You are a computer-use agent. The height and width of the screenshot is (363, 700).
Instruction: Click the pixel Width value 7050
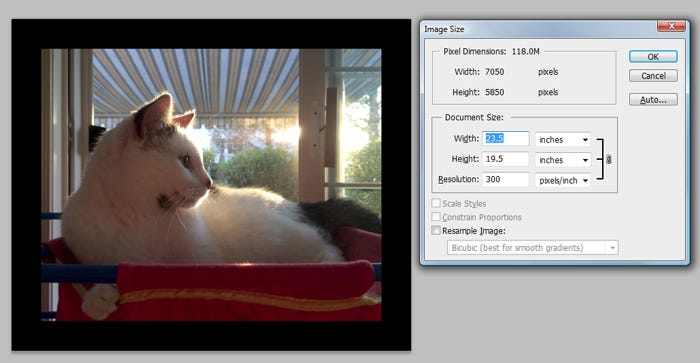494,72
